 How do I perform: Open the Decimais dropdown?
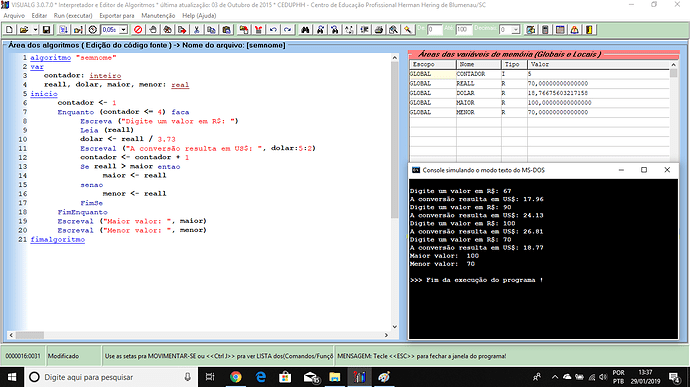515,29
